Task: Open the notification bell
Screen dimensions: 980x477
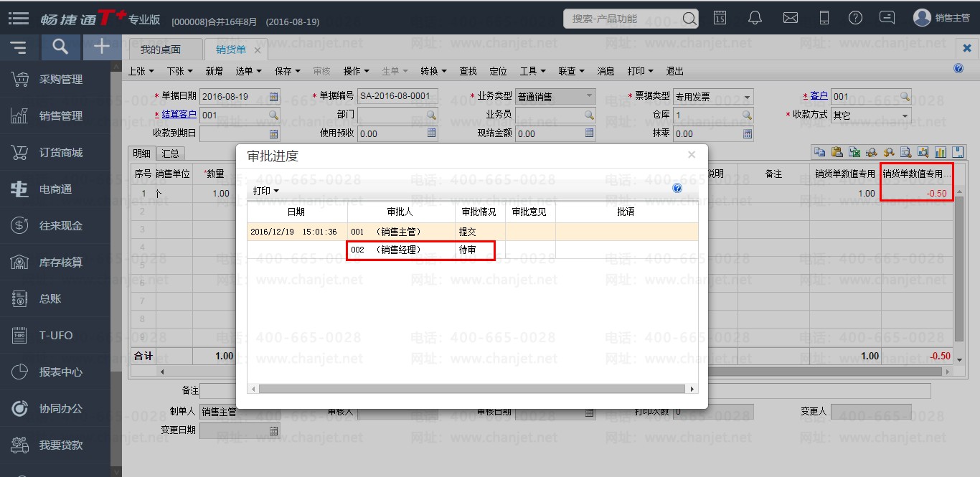Action: pyautogui.click(x=755, y=18)
